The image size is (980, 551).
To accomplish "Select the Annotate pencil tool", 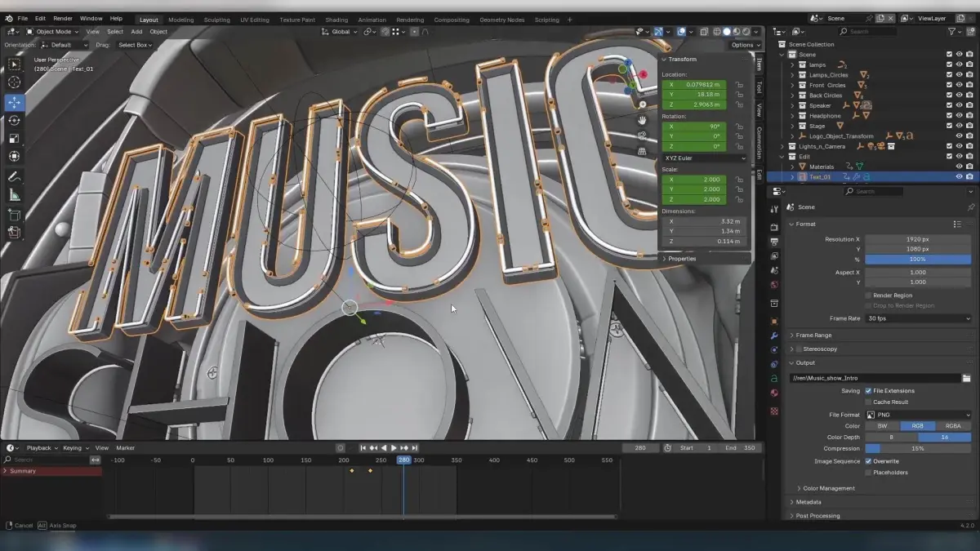I will click(x=15, y=177).
